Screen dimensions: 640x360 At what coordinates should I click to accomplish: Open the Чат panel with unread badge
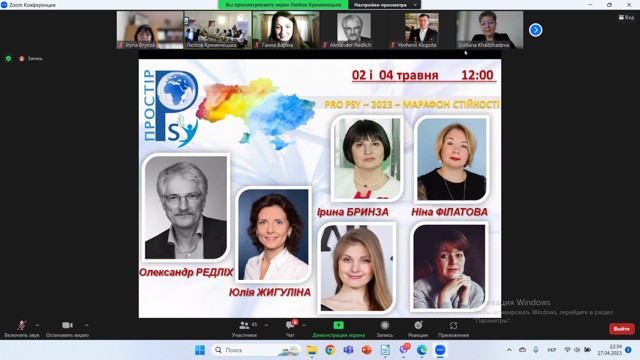tap(290, 329)
